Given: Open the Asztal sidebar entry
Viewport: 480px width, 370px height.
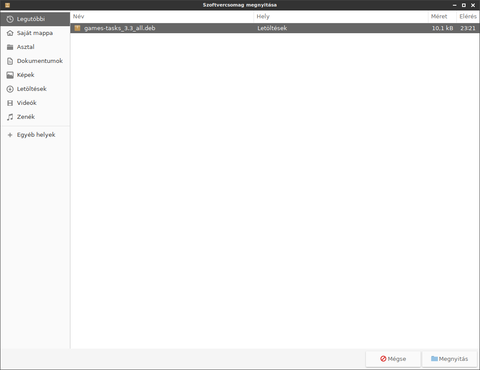Looking at the screenshot, I should (x=35, y=47).
